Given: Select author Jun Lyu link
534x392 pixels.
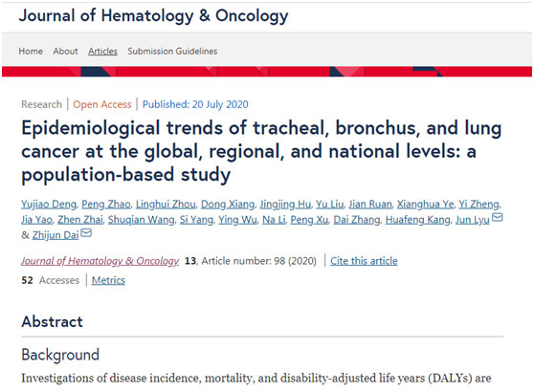Looking at the screenshot, I should click(473, 220).
